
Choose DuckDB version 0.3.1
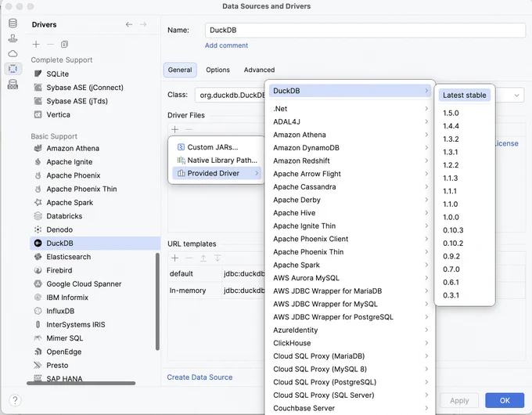pos(464,295)
